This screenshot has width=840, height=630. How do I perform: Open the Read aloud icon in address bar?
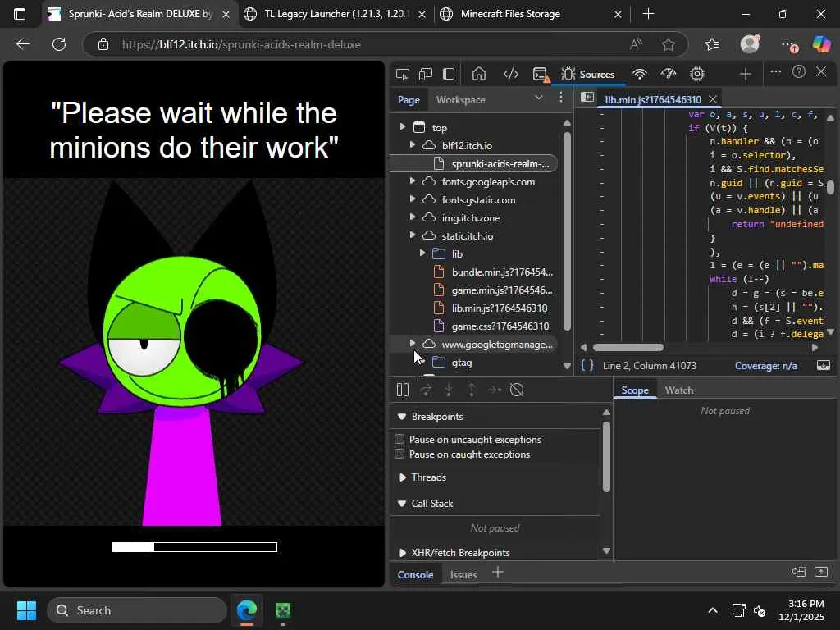click(636, 44)
